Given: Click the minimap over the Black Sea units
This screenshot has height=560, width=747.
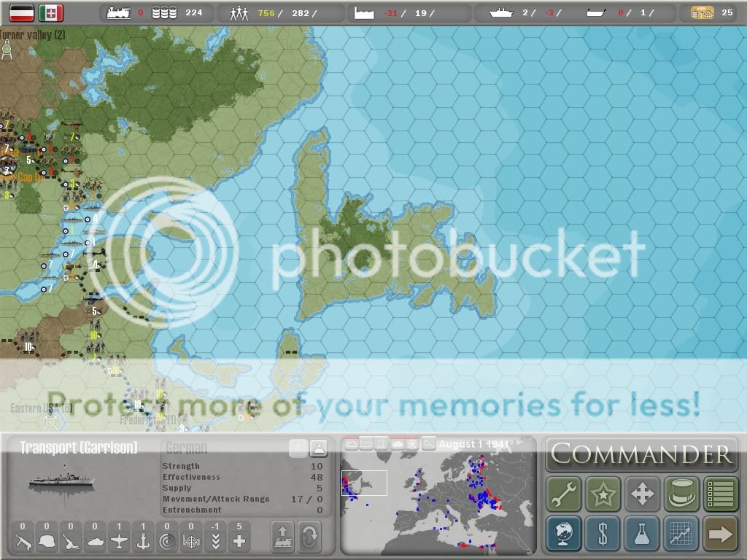Looking at the screenshot, I should click(486, 500).
